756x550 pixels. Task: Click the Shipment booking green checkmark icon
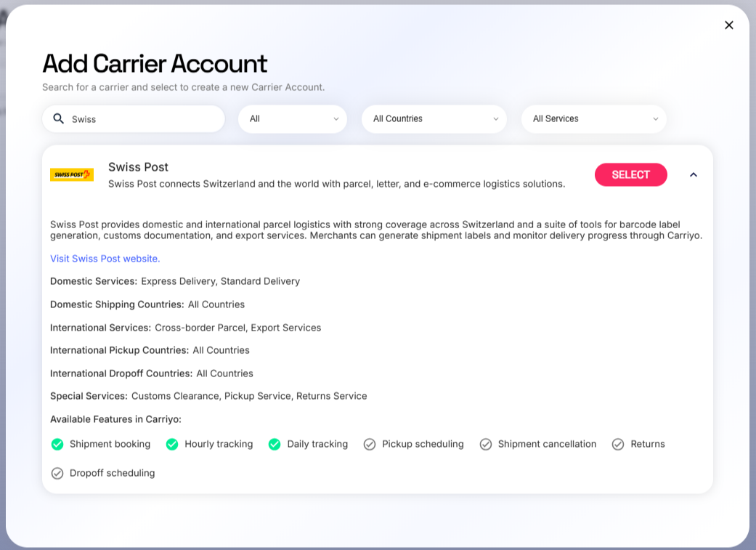57,444
